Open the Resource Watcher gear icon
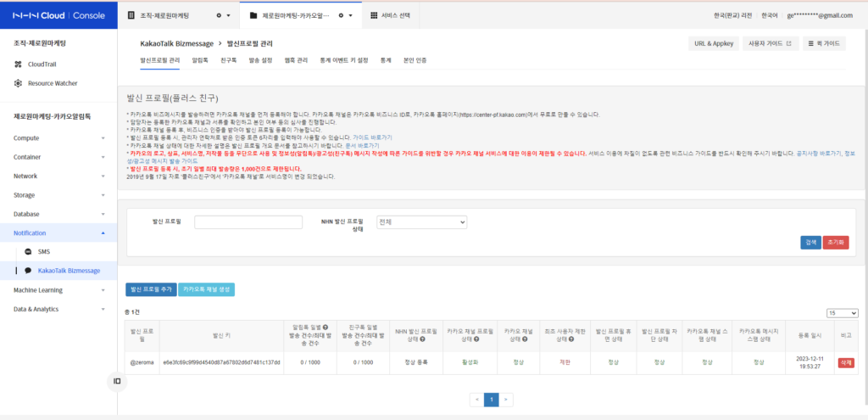868x420 pixels. click(18, 84)
